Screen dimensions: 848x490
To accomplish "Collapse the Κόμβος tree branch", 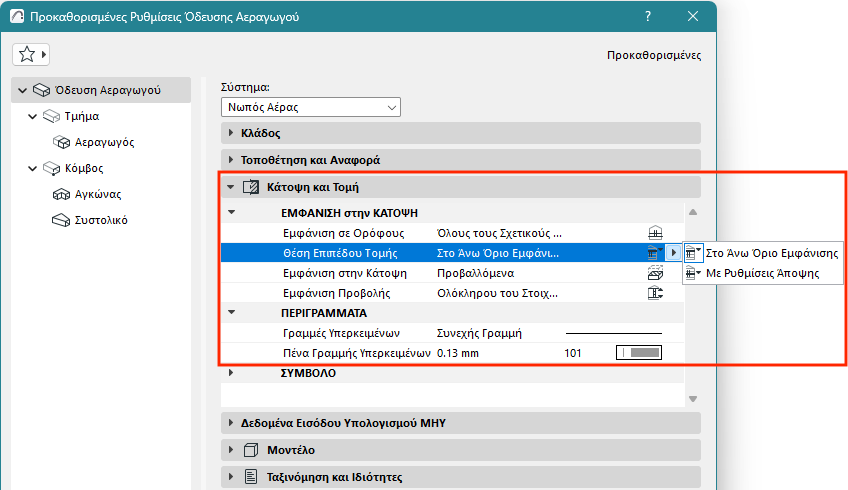I will pos(32,168).
